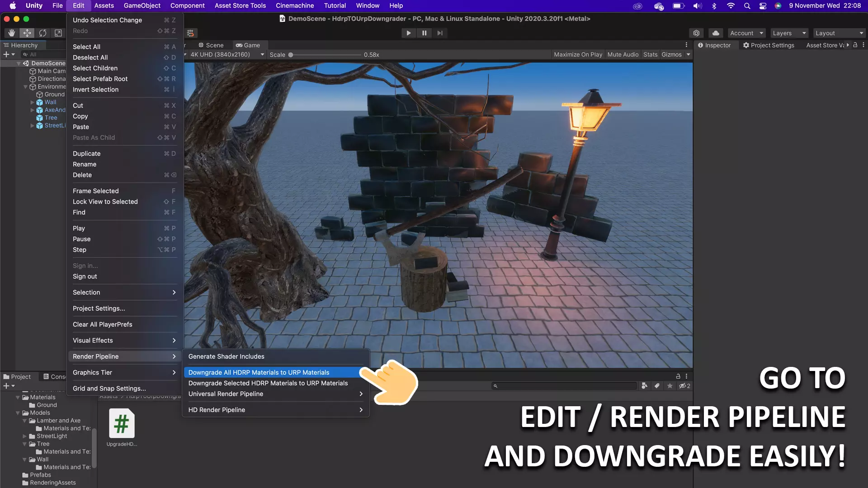Open the Gizmos dropdown arrow
The height and width of the screenshot is (488, 868).
688,55
